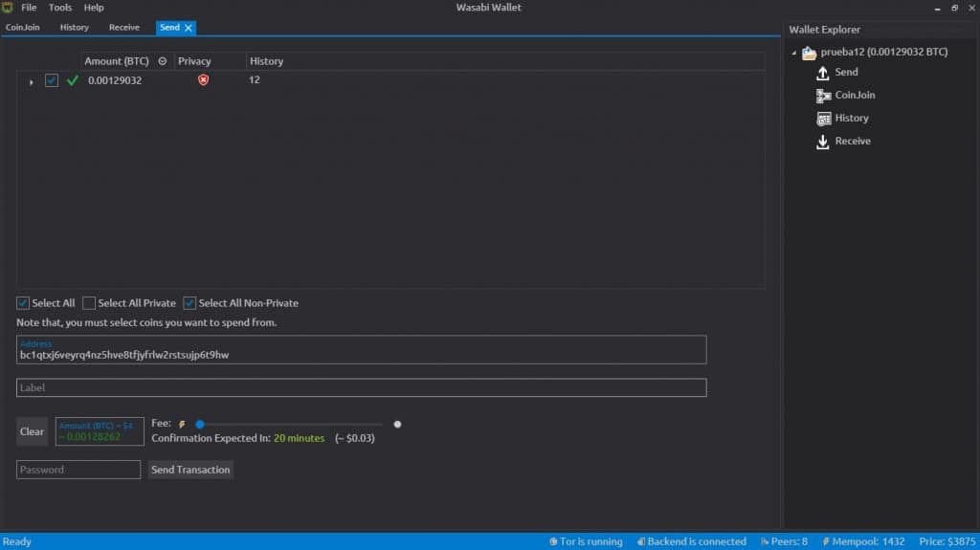Open the Tools menu

pos(60,8)
